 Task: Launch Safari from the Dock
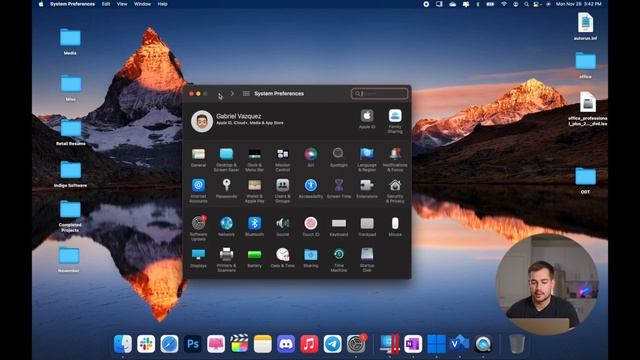[169, 344]
